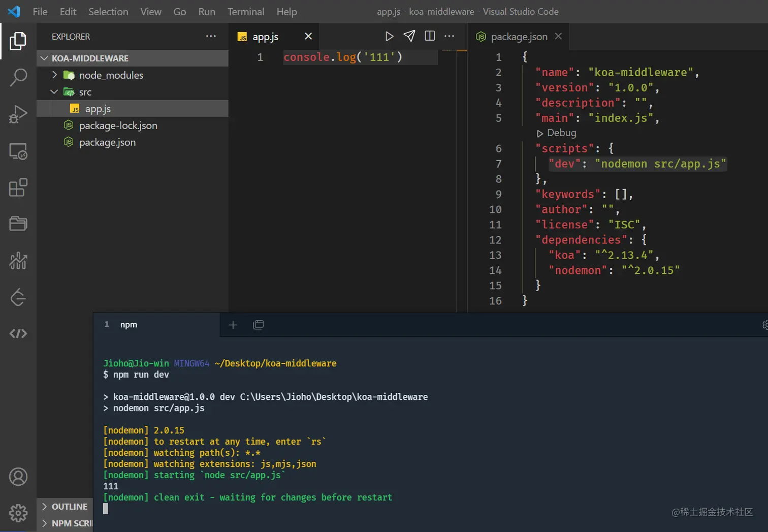This screenshot has height=532, width=768.
Task: Open package.json in explorer tree
Action: (133, 142)
